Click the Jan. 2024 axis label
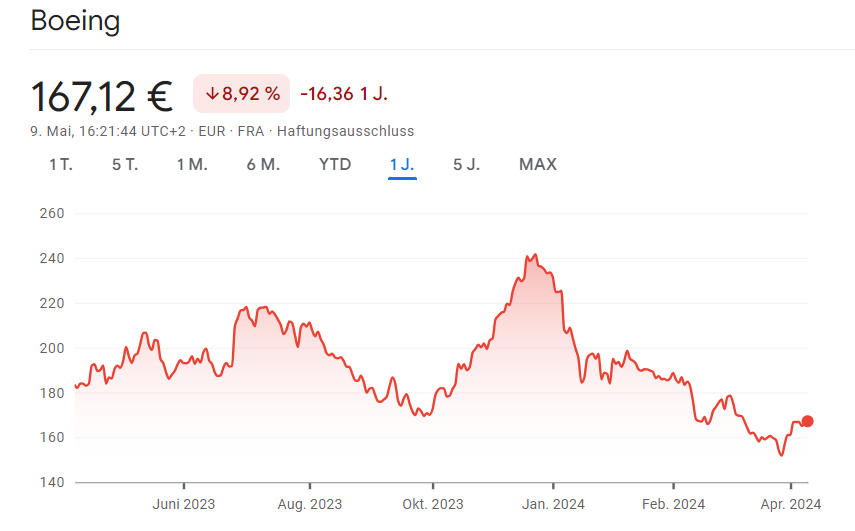 tap(553, 504)
